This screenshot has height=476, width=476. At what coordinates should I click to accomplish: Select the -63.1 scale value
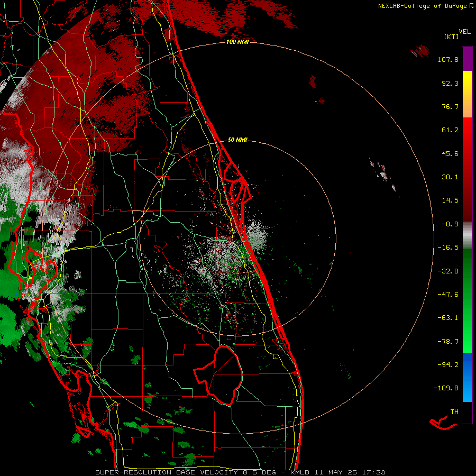click(x=448, y=318)
